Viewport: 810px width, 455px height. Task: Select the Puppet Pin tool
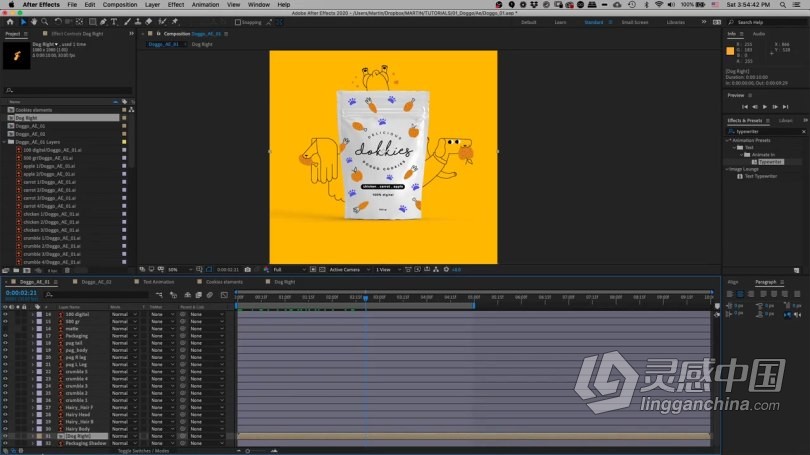[x=175, y=22]
